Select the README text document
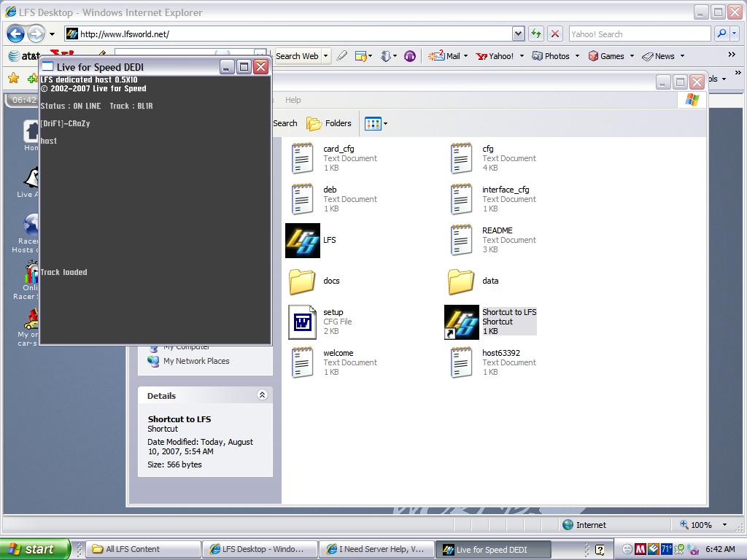This screenshot has height=560, width=747. click(494, 240)
